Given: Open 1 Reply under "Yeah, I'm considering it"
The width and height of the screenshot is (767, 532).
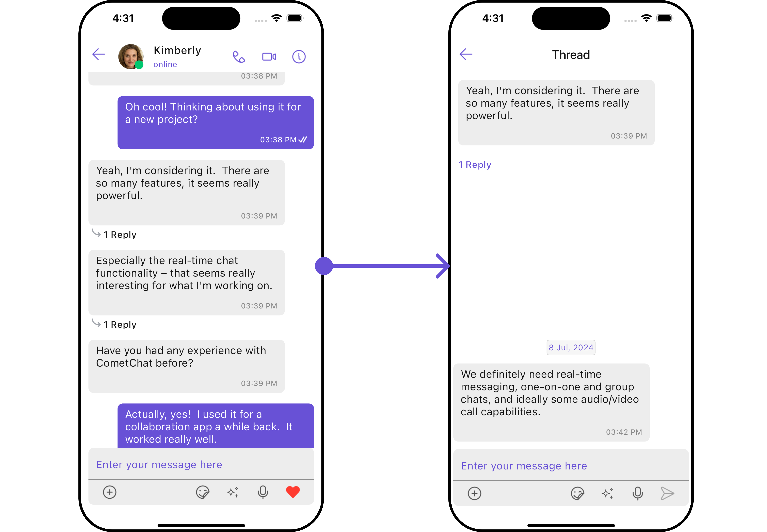Looking at the screenshot, I should click(x=114, y=234).
